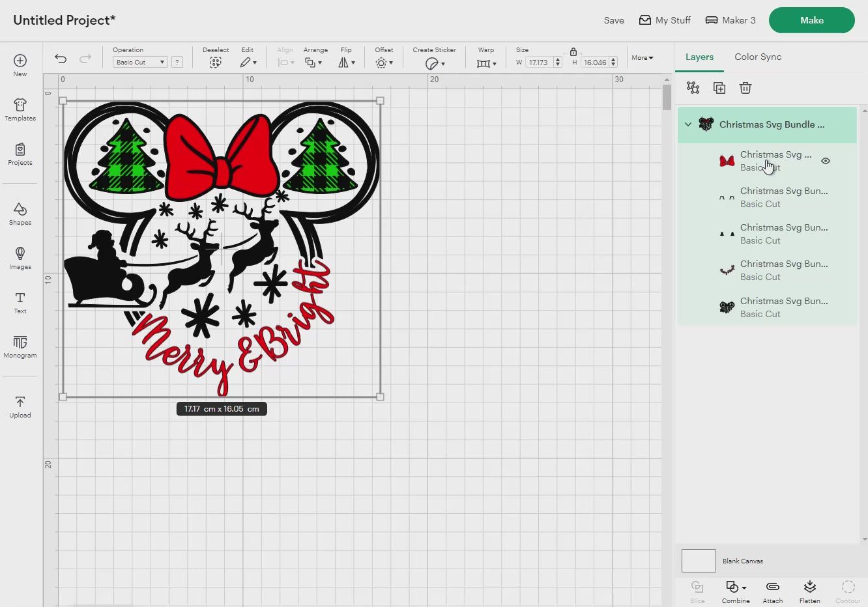This screenshot has width=868, height=607.
Task: Select the red bow layer row
Action: [x=768, y=161]
